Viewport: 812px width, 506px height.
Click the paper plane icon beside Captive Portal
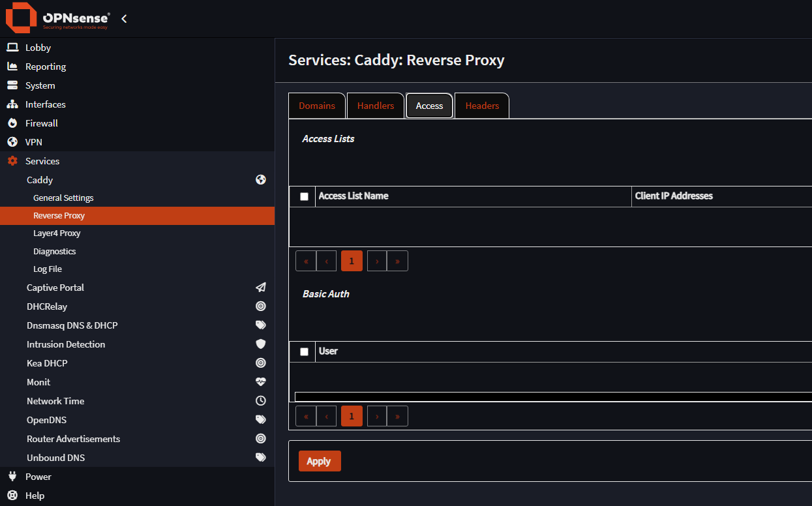(261, 288)
